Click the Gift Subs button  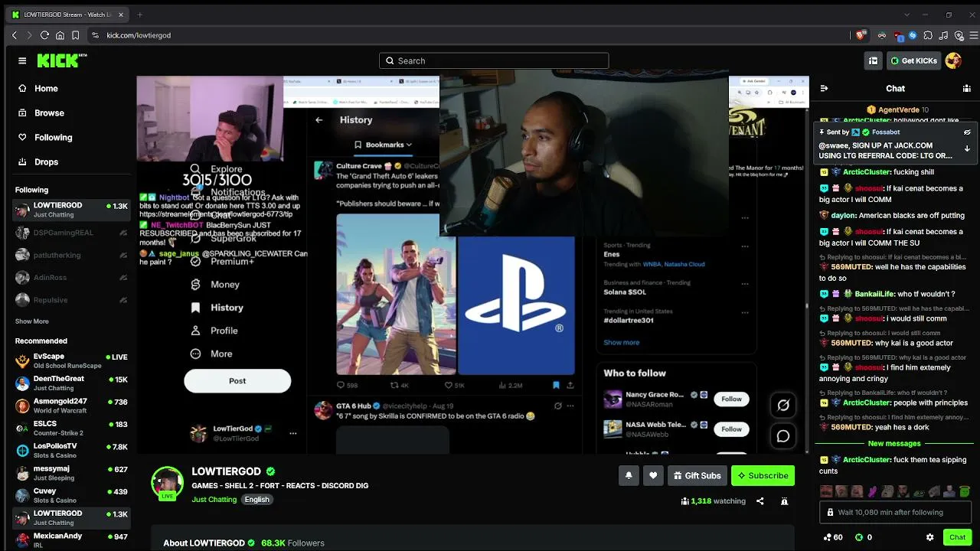tap(696, 475)
